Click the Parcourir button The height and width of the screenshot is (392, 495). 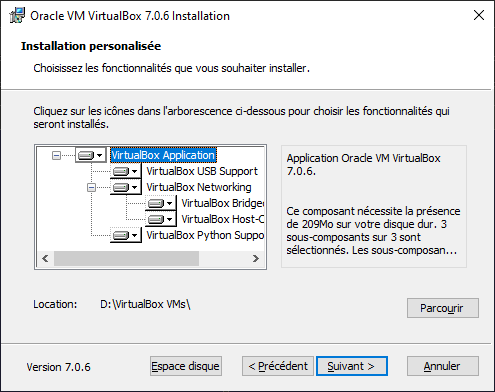point(443,308)
